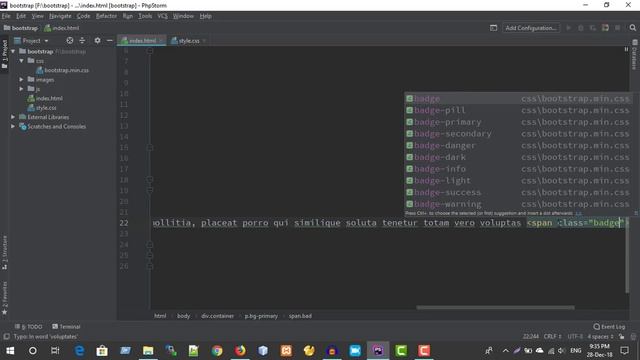
Task: Open the Navigate menu
Action: pos(60,16)
